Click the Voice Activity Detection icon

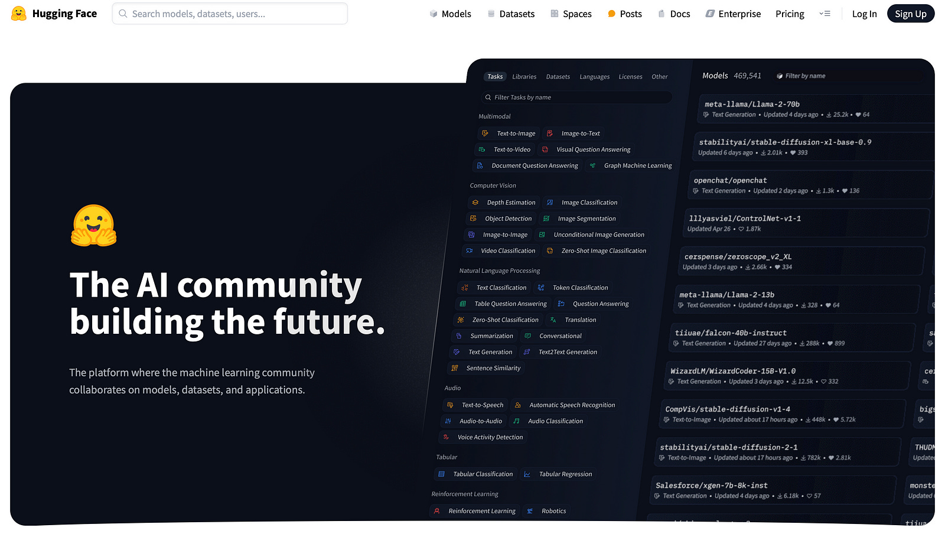pos(446,437)
